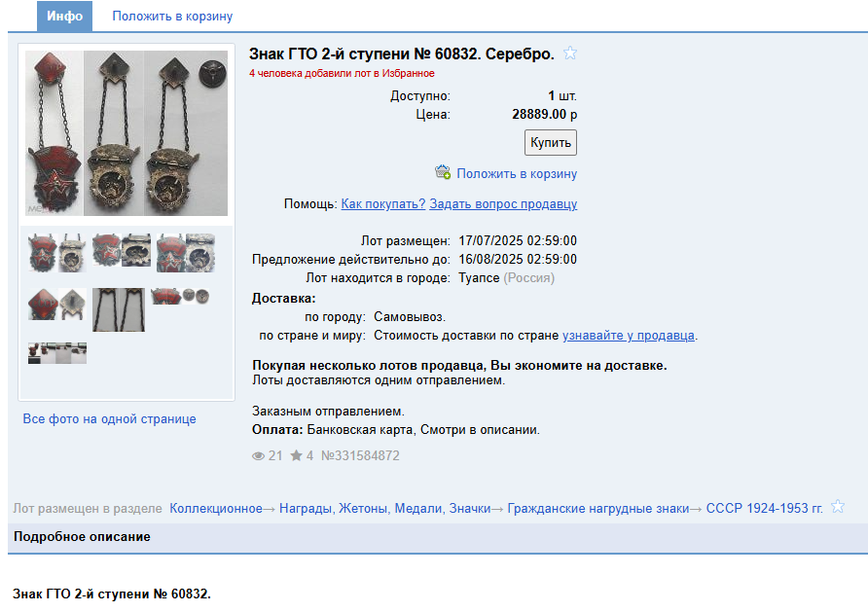This screenshot has width=868, height=612.
Task: Favorite the category section star icon
Action: (x=838, y=506)
